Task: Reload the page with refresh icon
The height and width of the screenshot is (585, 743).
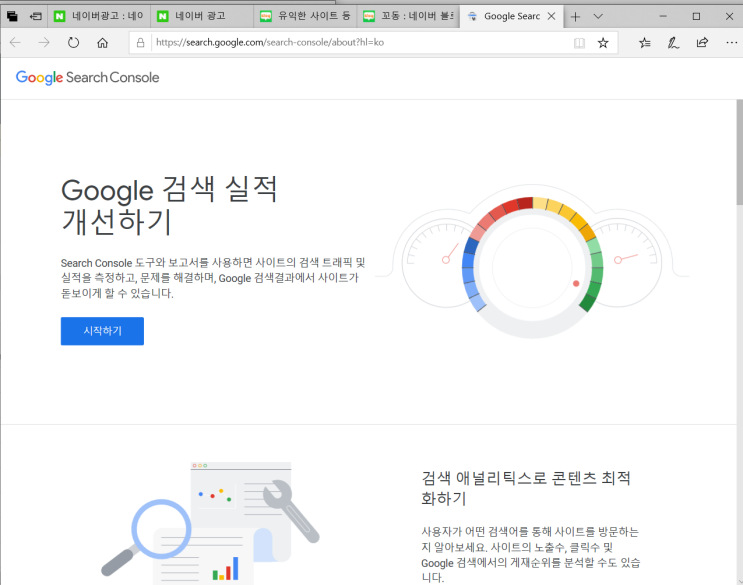Action: coord(73,43)
